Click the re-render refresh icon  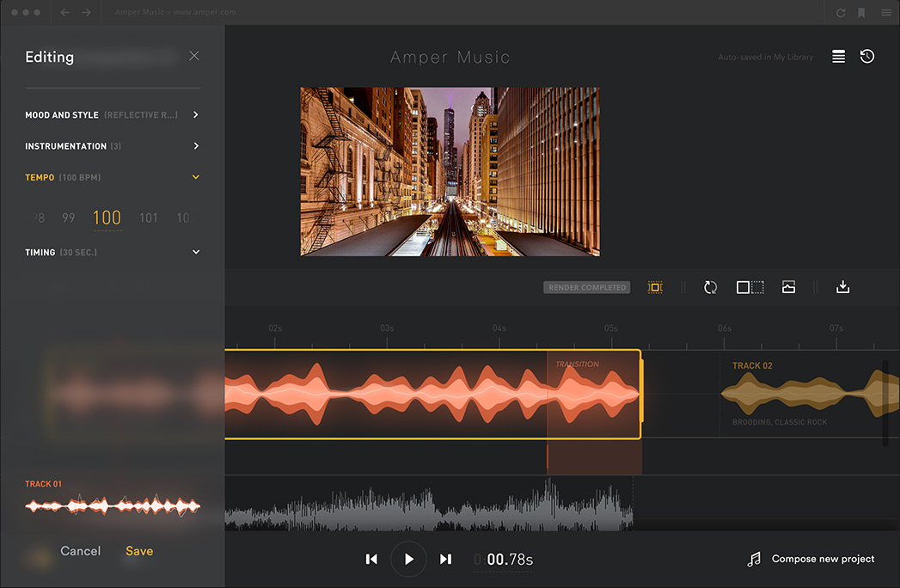tap(711, 287)
